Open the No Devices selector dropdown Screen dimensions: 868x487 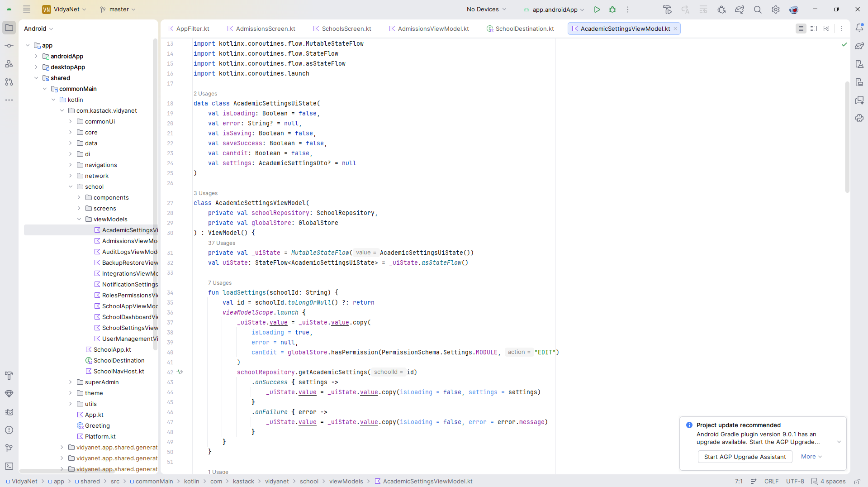[x=486, y=10]
